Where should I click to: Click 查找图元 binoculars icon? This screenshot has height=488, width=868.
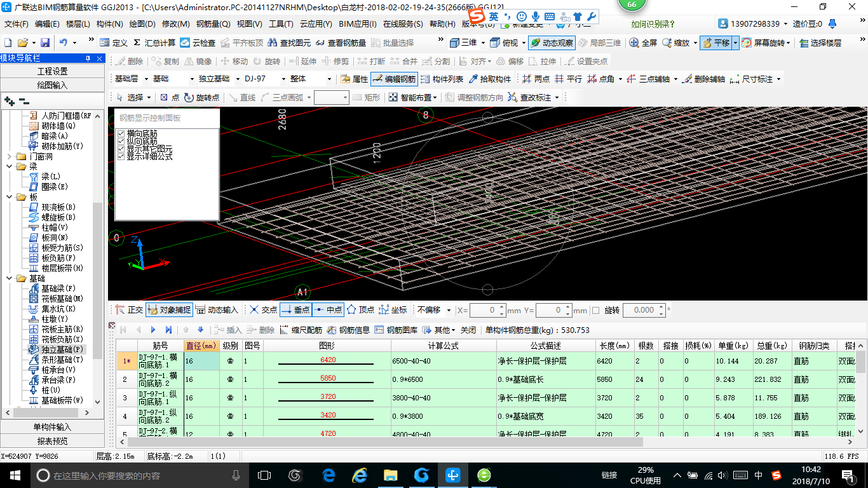pos(273,43)
